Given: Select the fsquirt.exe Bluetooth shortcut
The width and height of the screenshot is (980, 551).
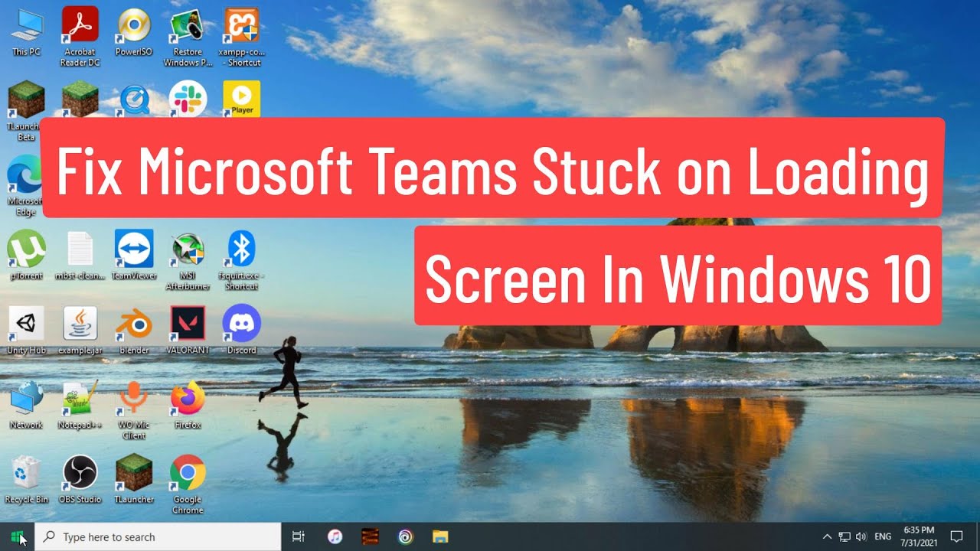Looking at the screenshot, I should (241, 261).
